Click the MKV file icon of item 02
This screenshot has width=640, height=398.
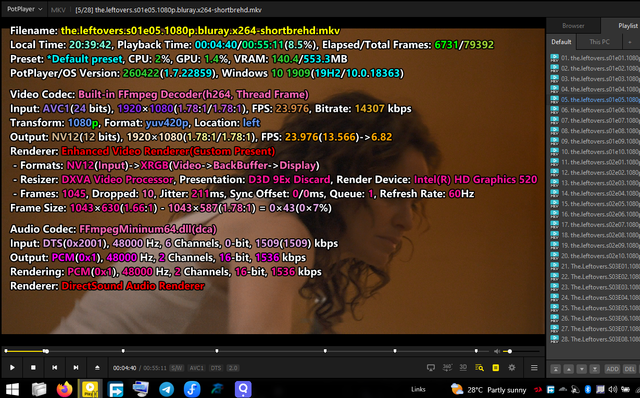coord(554,68)
